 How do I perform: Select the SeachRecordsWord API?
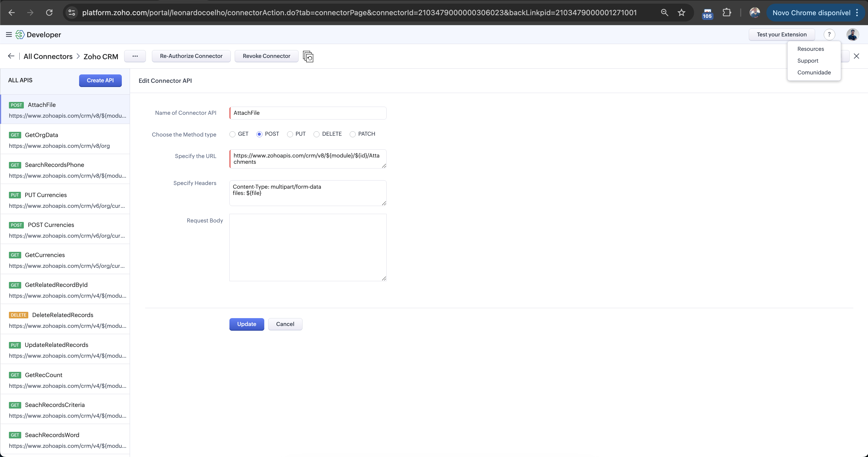[65, 439]
